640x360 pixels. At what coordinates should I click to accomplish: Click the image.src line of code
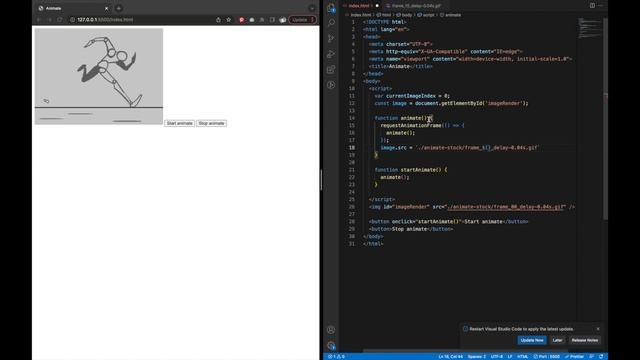460,147
